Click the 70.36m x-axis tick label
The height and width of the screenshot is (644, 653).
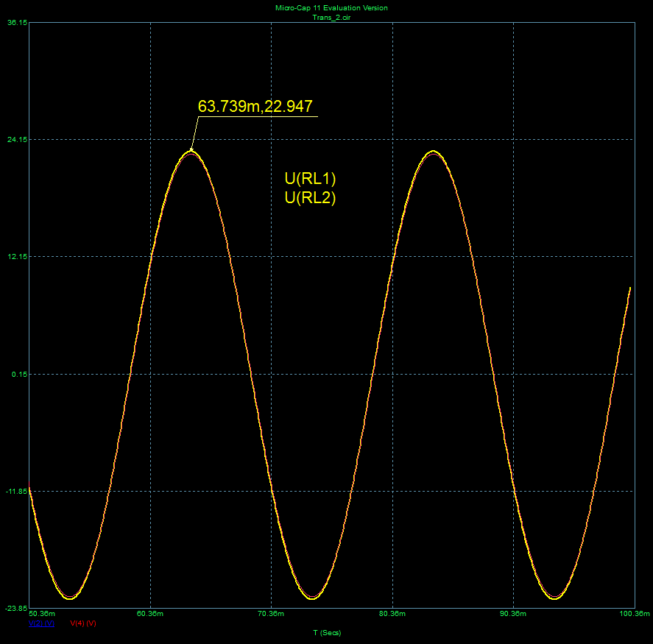coord(272,613)
